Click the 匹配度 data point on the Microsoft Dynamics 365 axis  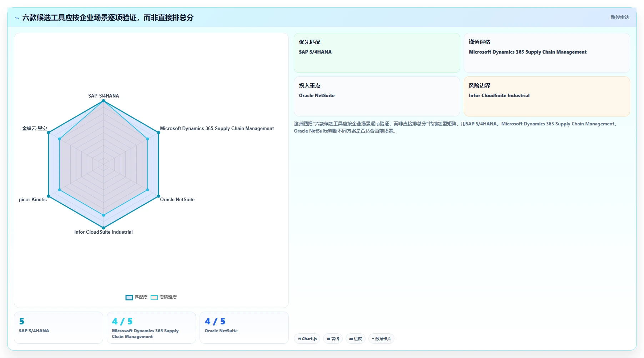159,133
